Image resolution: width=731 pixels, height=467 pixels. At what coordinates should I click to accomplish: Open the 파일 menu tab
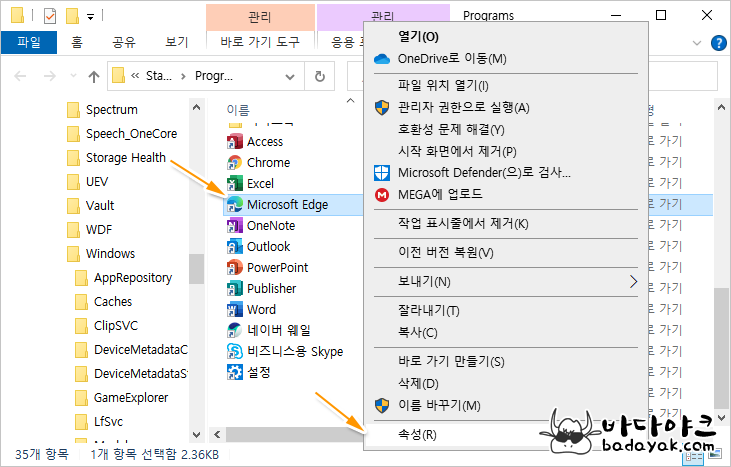pos(29,42)
